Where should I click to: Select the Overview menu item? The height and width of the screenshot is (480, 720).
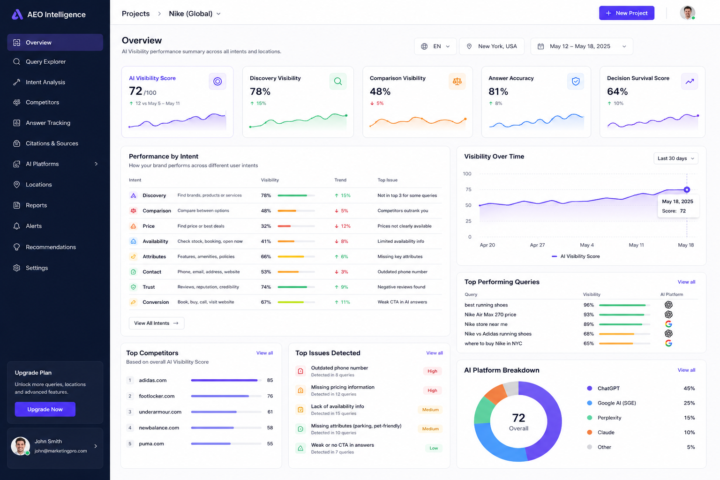55,42
